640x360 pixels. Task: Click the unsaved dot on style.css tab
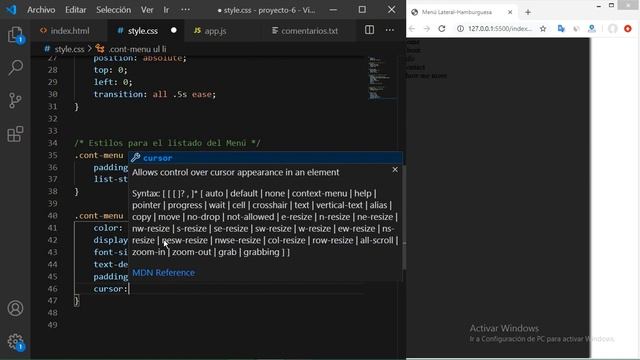pyautogui.click(x=173, y=30)
